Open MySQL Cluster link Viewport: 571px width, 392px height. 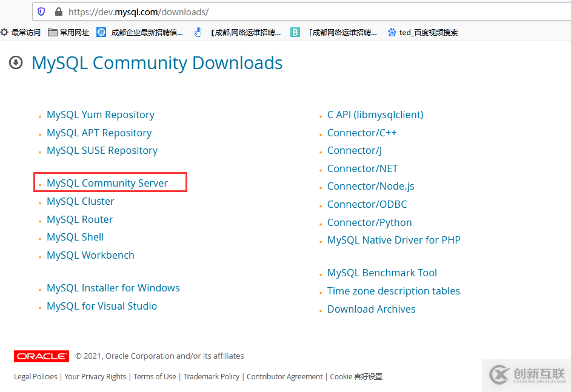pyautogui.click(x=80, y=201)
